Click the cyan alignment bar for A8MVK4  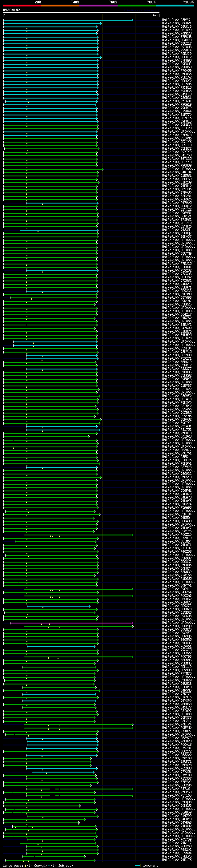point(68,20)
